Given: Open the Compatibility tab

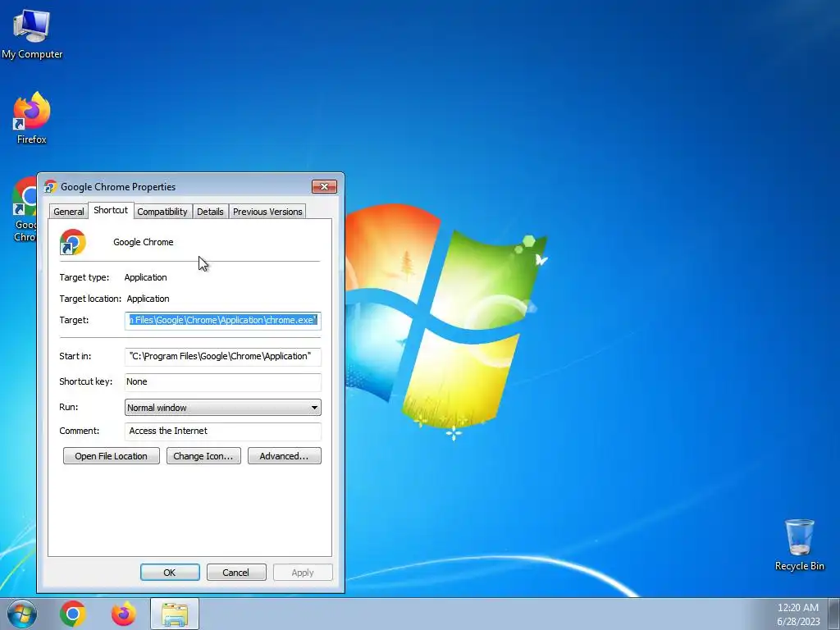Looking at the screenshot, I should pos(162,212).
